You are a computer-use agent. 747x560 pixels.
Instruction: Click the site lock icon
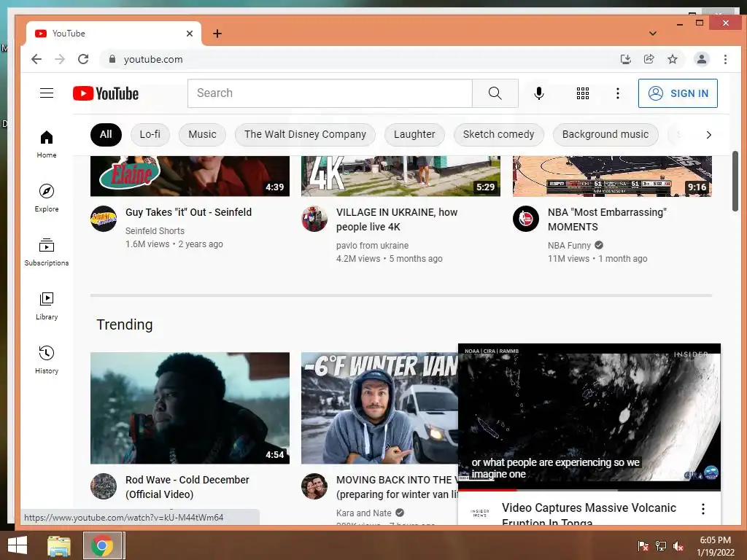point(112,59)
